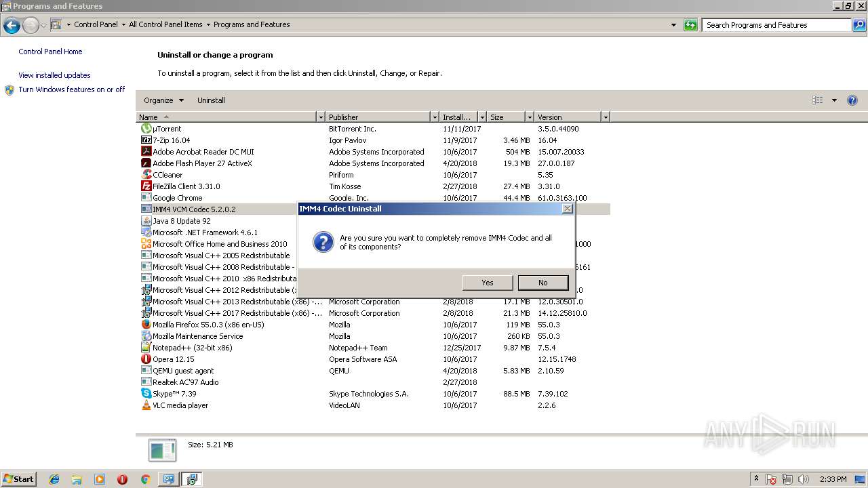Click the CCleaner icon in list
The width and height of the screenshot is (868, 488).
146,175
